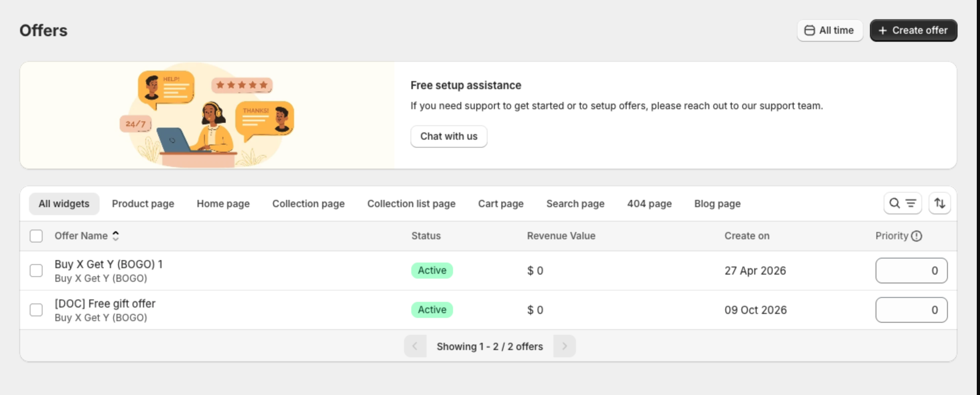
Task: Sort by Offer Name arrows
Action: click(x=116, y=236)
